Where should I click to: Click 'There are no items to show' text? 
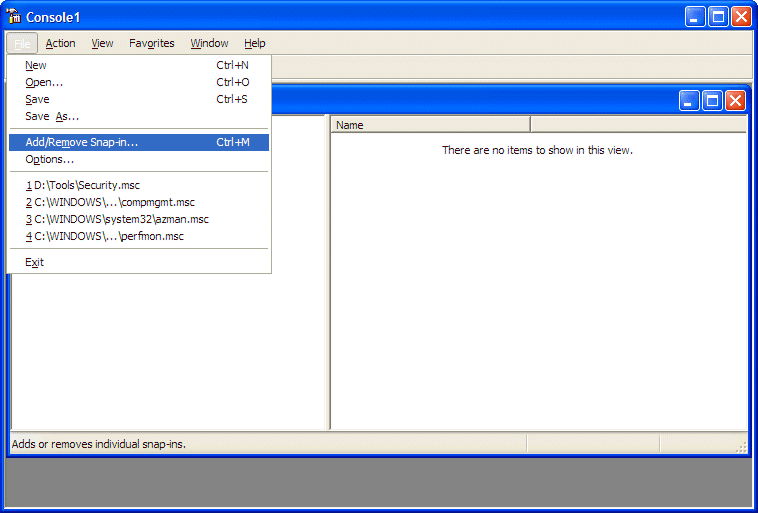tap(537, 150)
